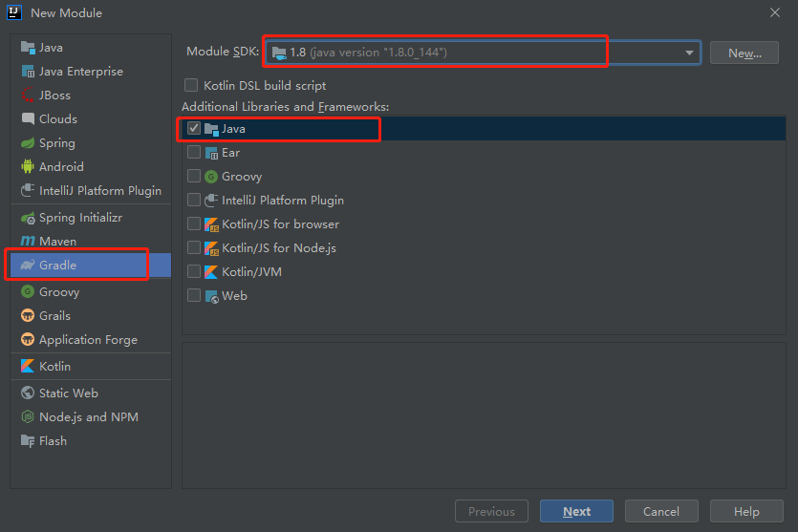Click the Module SDK 1.8 combo box
This screenshot has height=532, width=798.
pyautogui.click(x=483, y=53)
